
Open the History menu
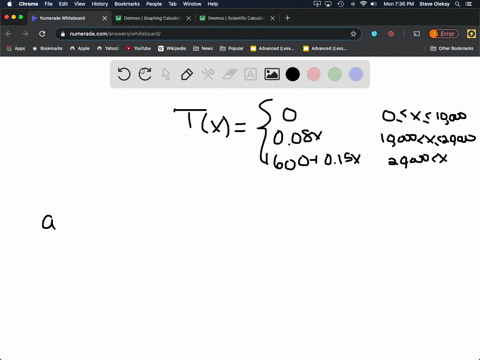pyautogui.click(x=100, y=4)
